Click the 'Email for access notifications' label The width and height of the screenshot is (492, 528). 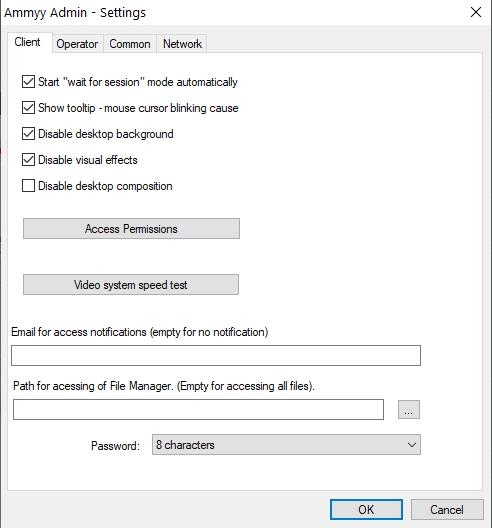coord(140,332)
